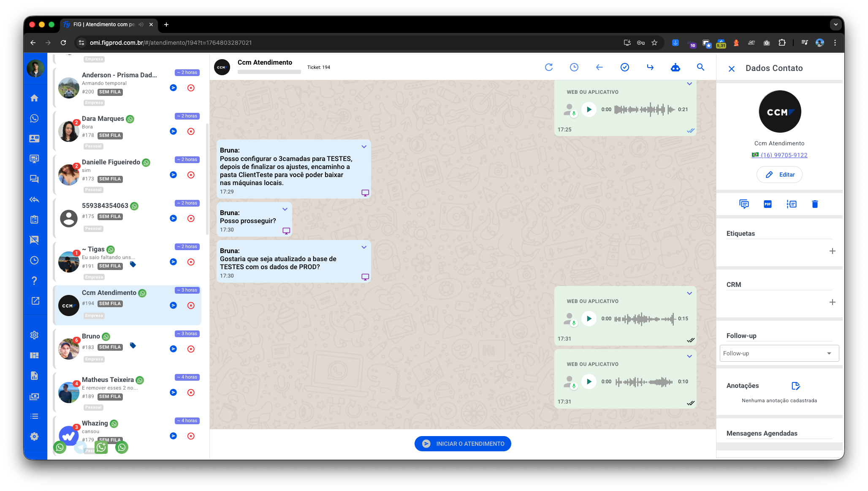
Task: Play the 0:15 audio message
Action: click(x=589, y=319)
